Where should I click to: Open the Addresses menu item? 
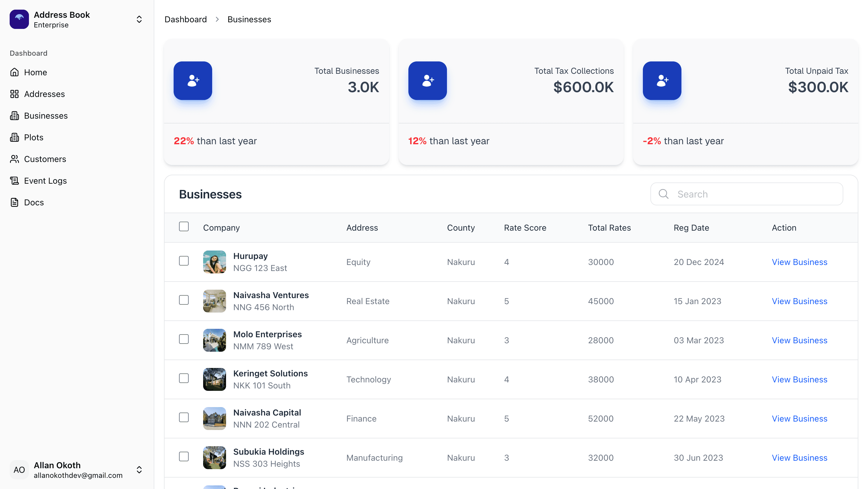(77, 94)
